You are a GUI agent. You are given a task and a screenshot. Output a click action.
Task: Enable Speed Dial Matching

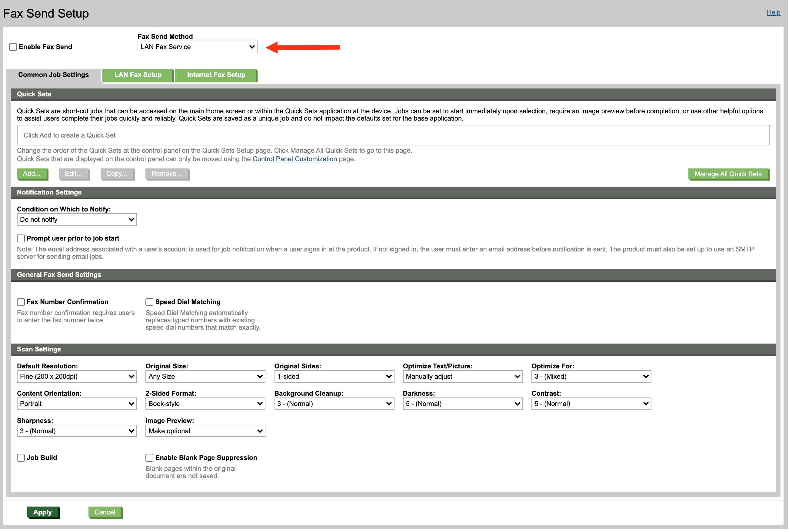tap(149, 302)
